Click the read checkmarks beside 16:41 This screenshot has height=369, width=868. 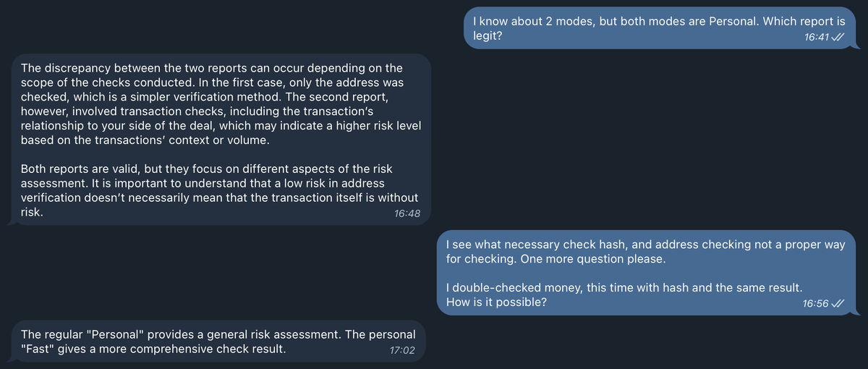839,37
